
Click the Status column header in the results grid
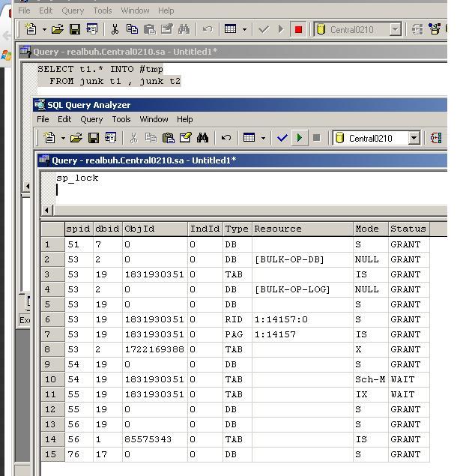click(408, 229)
